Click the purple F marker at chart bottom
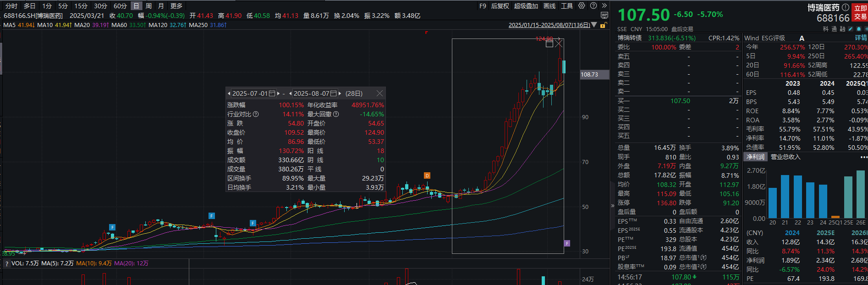The image size is (868, 285). click(x=567, y=243)
